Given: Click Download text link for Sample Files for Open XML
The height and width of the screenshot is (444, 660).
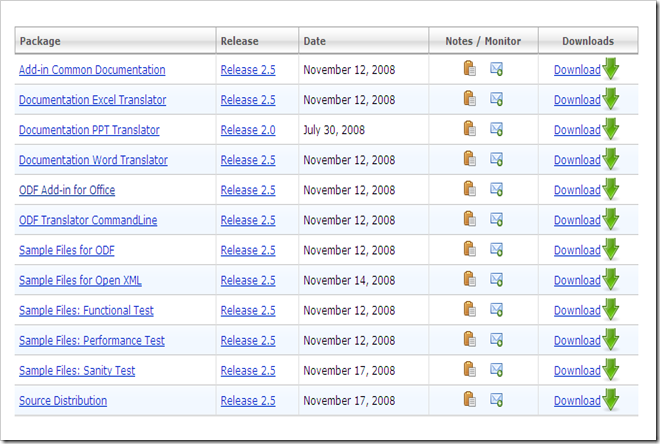Looking at the screenshot, I should pyautogui.click(x=577, y=281).
